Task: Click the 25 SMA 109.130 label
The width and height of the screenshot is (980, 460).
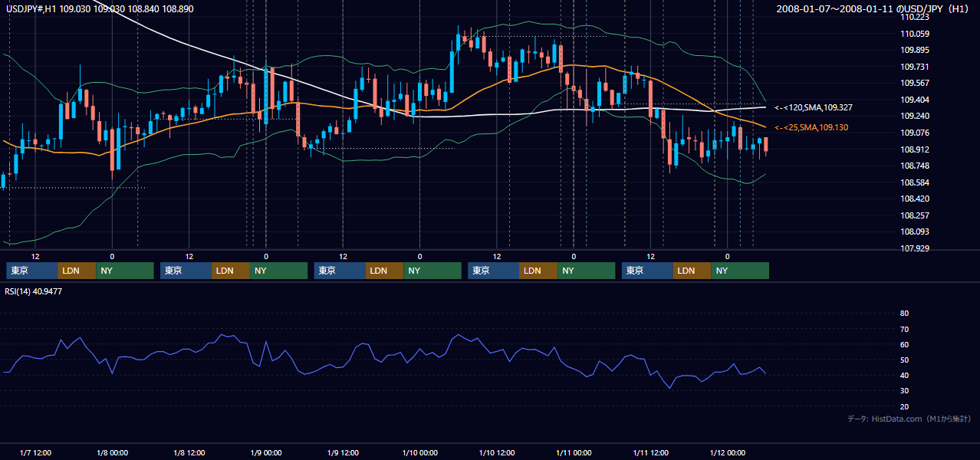Action: point(811,127)
